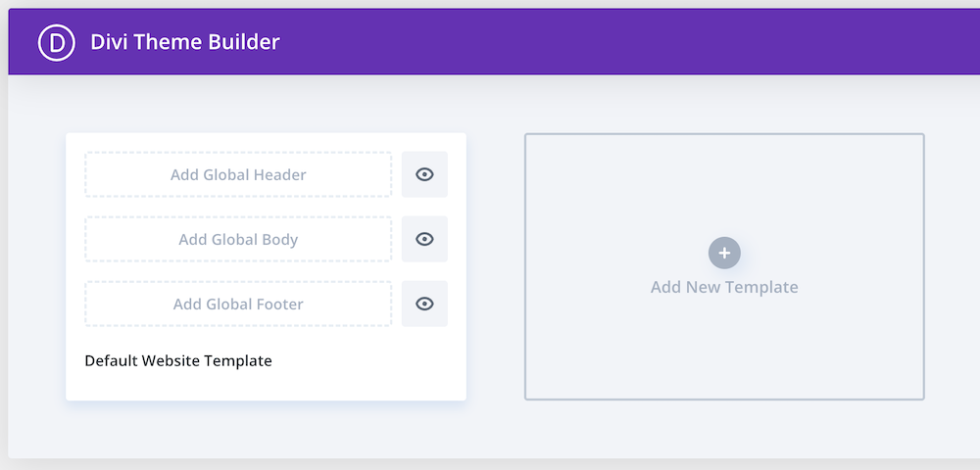Toggle visibility of the Global Header
The width and height of the screenshot is (980, 470).
pos(424,174)
